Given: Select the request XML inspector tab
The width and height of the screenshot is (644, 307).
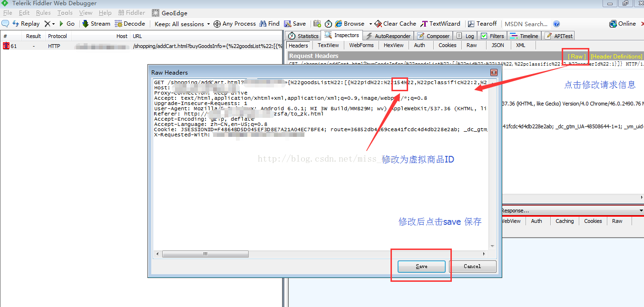Looking at the screenshot, I should 521,45.
